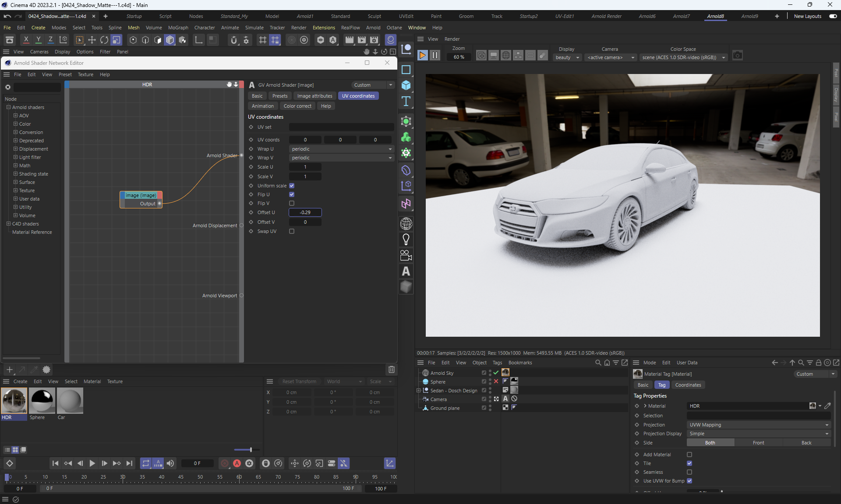Start the Arnold IPR render play button
Screen dimensions: 841x504
pos(422,56)
